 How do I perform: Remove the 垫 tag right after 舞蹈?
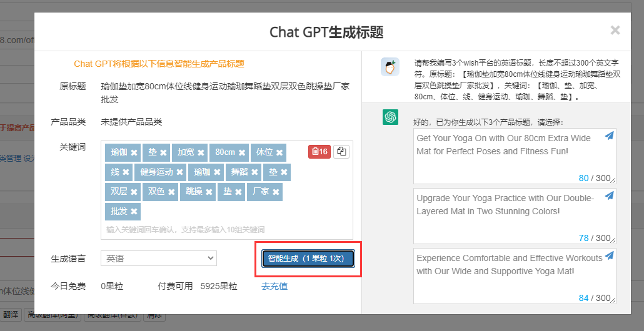click(284, 172)
